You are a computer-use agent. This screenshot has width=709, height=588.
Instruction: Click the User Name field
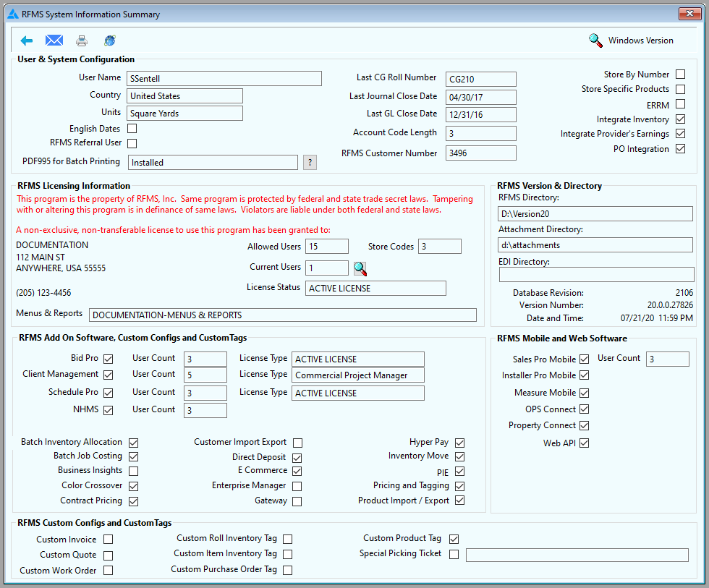click(224, 79)
